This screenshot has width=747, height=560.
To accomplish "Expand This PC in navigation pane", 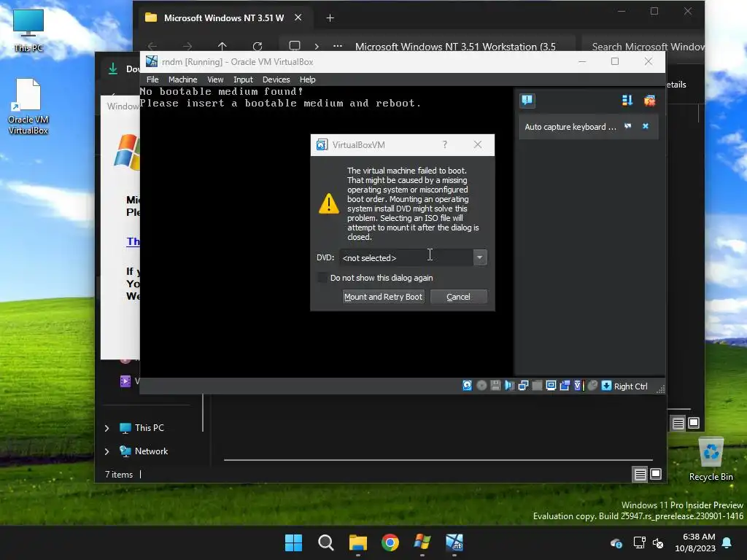I will click(107, 428).
